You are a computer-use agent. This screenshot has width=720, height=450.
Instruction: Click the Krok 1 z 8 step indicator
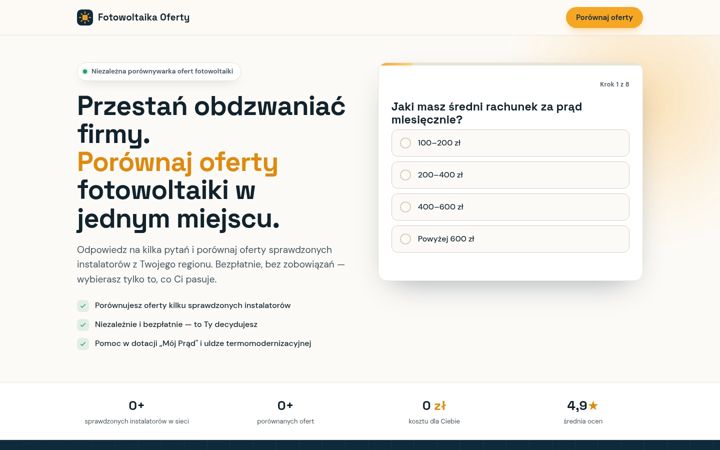(x=614, y=84)
